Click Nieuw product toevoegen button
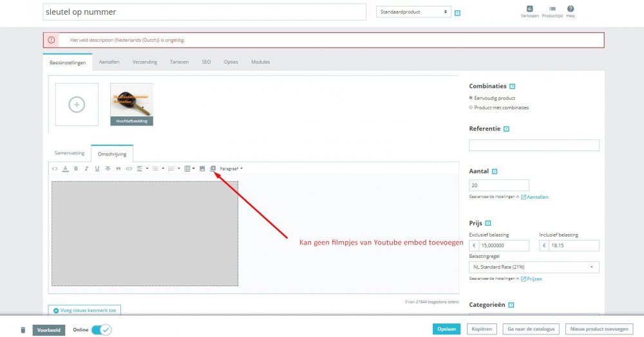This screenshot has width=644, height=337. pos(599,329)
